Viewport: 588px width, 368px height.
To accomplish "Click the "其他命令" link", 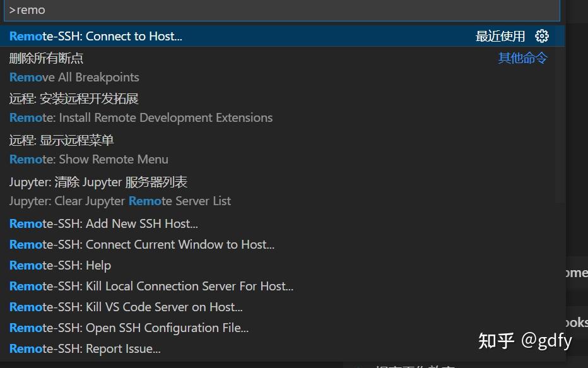I will [x=522, y=57].
